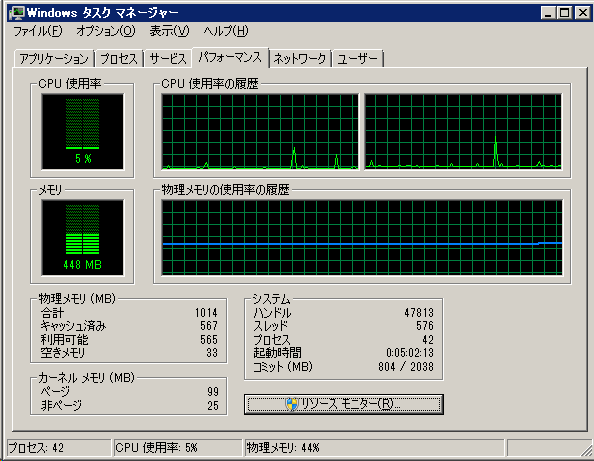Viewport: 594px width, 461px height.
Task: Open the ファイル(F) menu
Action: [38, 31]
